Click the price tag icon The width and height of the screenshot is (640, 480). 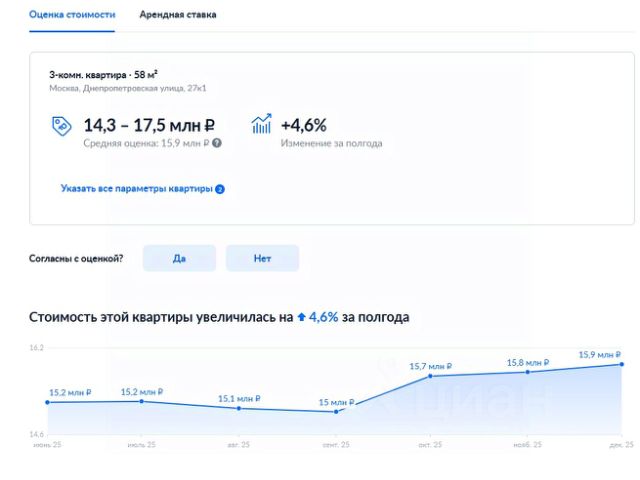[x=62, y=126]
